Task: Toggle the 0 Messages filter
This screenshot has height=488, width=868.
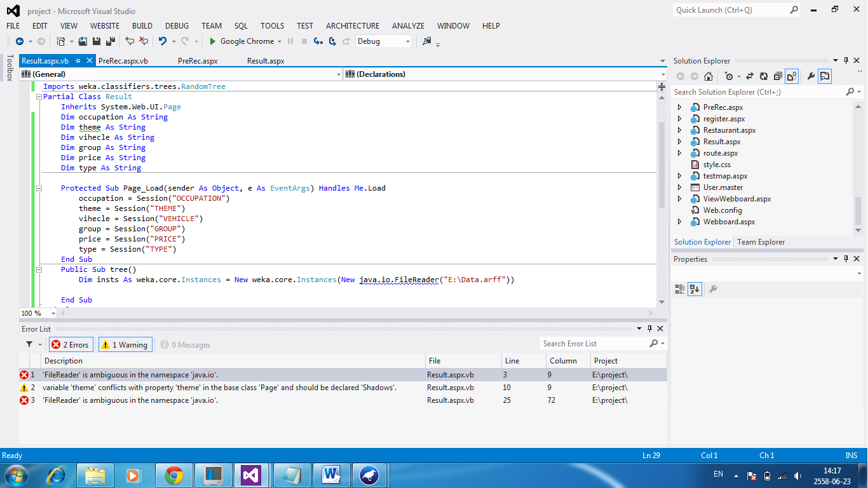Action: point(186,344)
